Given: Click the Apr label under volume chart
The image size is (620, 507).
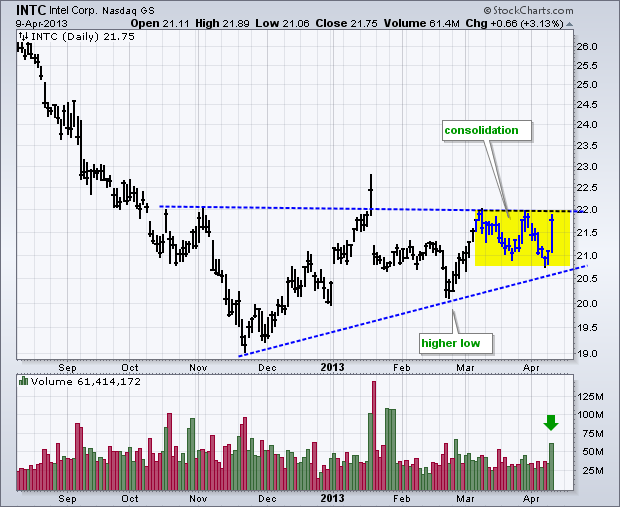Looking at the screenshot, I should tap(531, 499).
